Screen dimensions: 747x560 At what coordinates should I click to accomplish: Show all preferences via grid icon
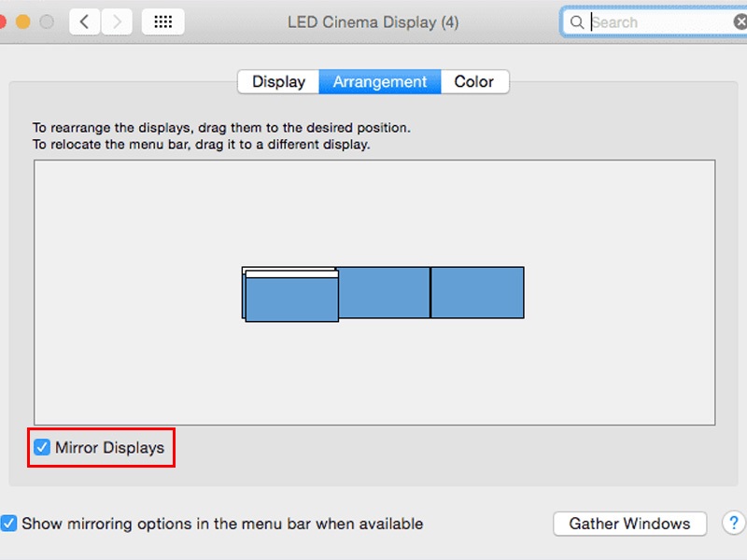coord(162,21)
